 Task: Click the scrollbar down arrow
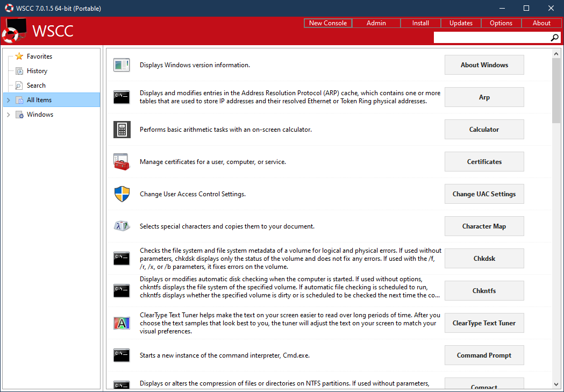[x=556, y=384]
